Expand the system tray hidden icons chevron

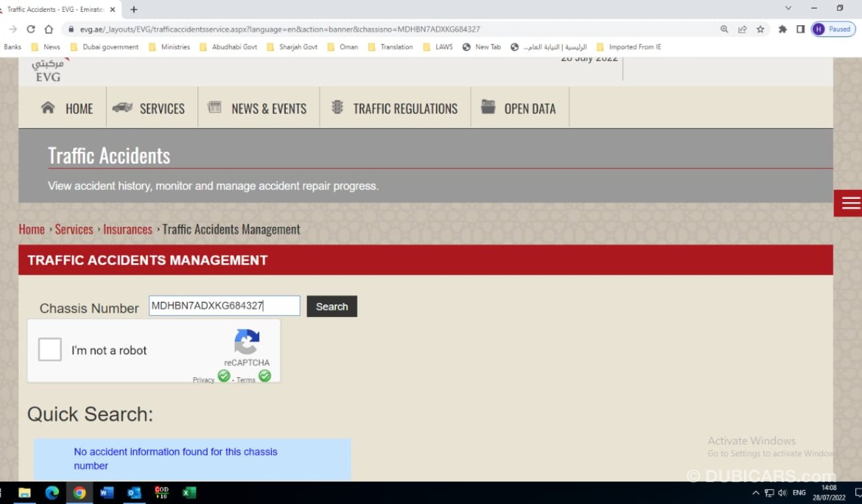point(755,493)
